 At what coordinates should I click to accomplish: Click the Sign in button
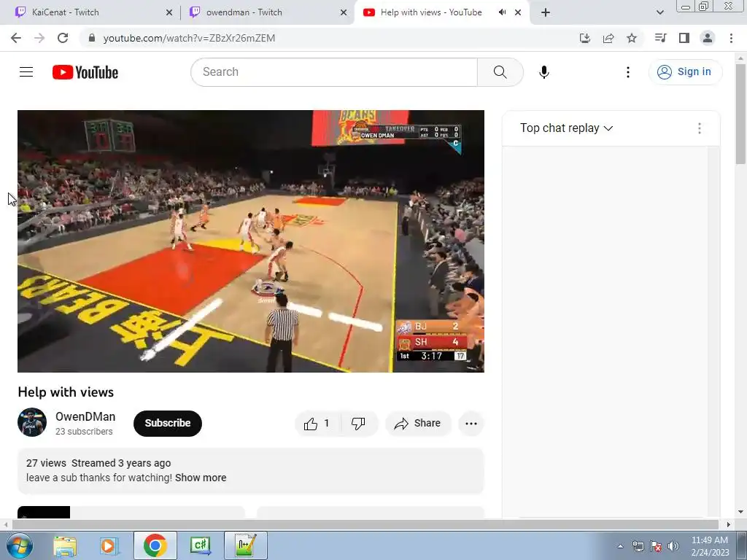pos(685,72)
